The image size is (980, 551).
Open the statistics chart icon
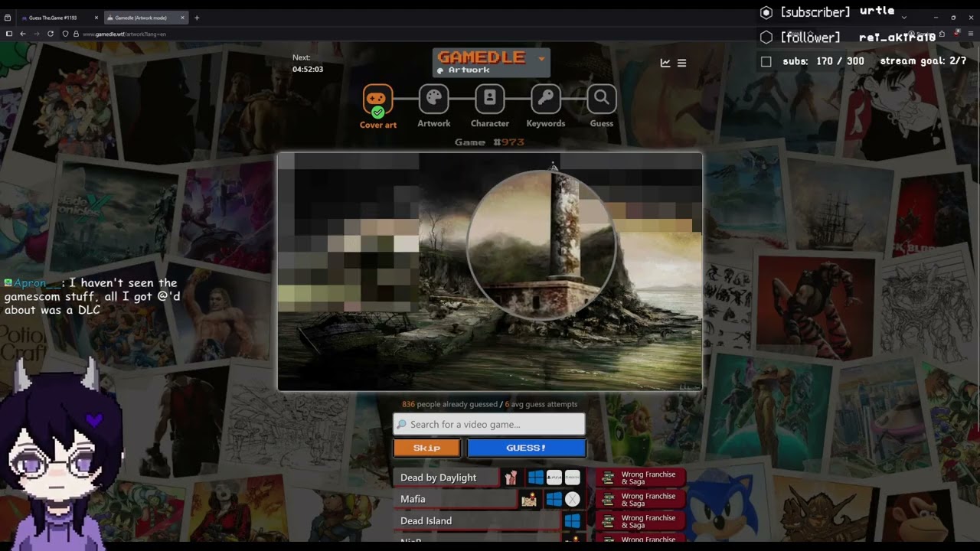coord(665,63)
